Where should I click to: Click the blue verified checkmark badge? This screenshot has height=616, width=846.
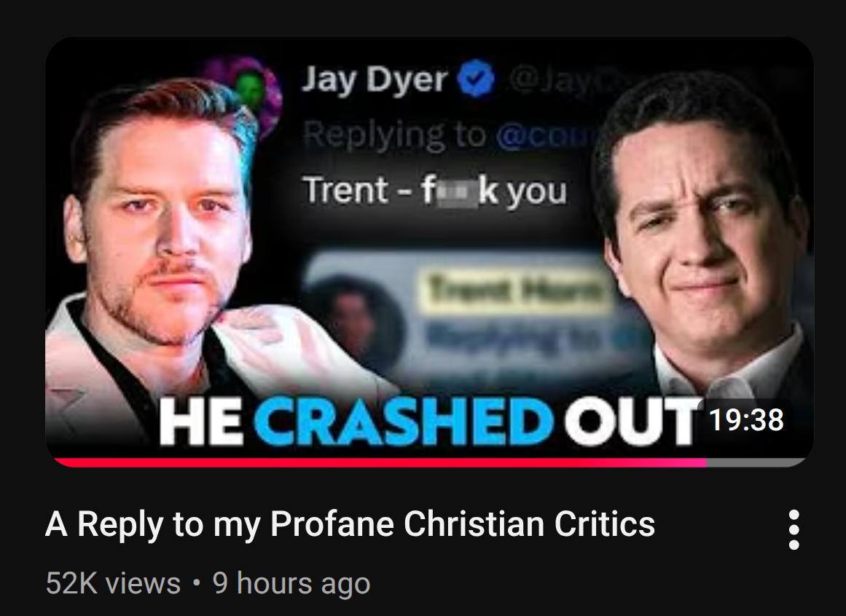pyautogui.click(x=476, y=79)
